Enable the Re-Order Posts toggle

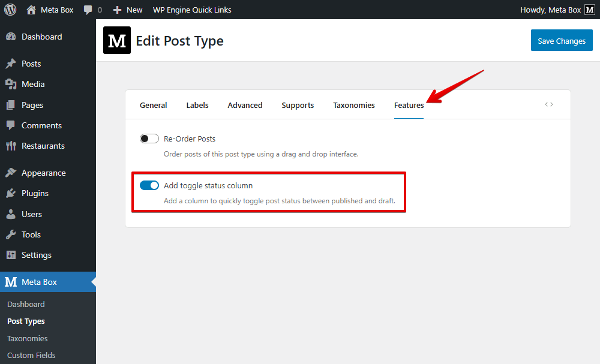(x=149, y=138)
